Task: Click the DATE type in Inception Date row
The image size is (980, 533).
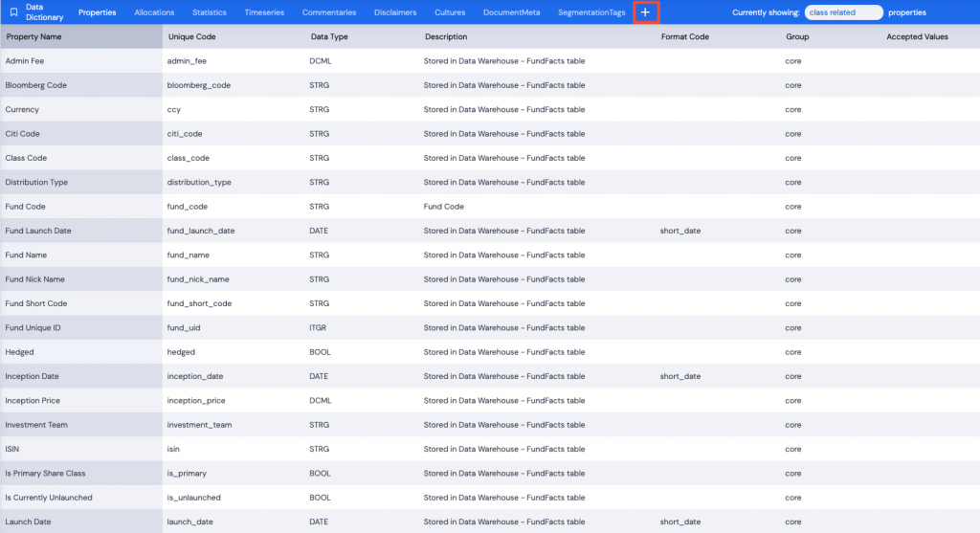Action: [x=319, y=376]
